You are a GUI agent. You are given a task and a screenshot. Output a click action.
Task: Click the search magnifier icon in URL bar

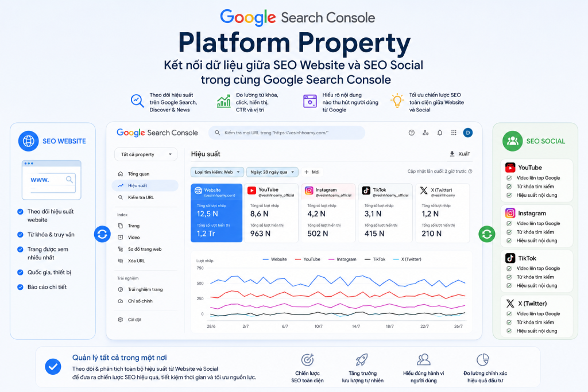(x=217, y=133)
